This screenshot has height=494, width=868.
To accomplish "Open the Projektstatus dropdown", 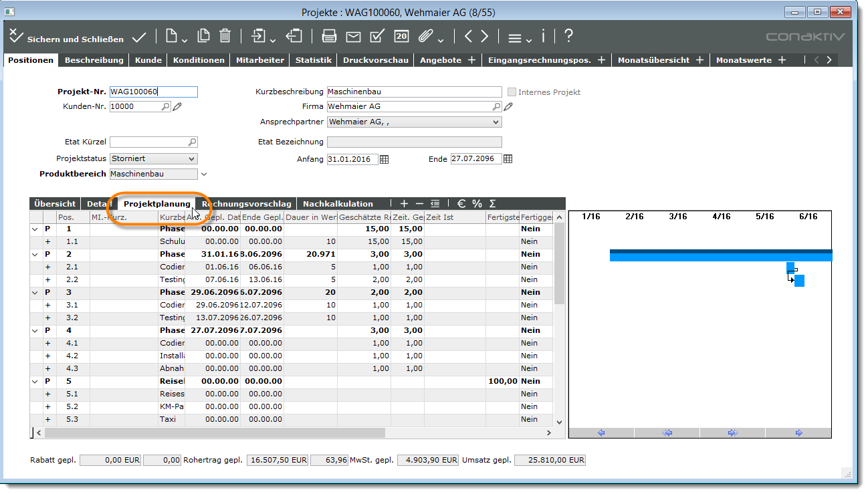I will tap(192, 159).
